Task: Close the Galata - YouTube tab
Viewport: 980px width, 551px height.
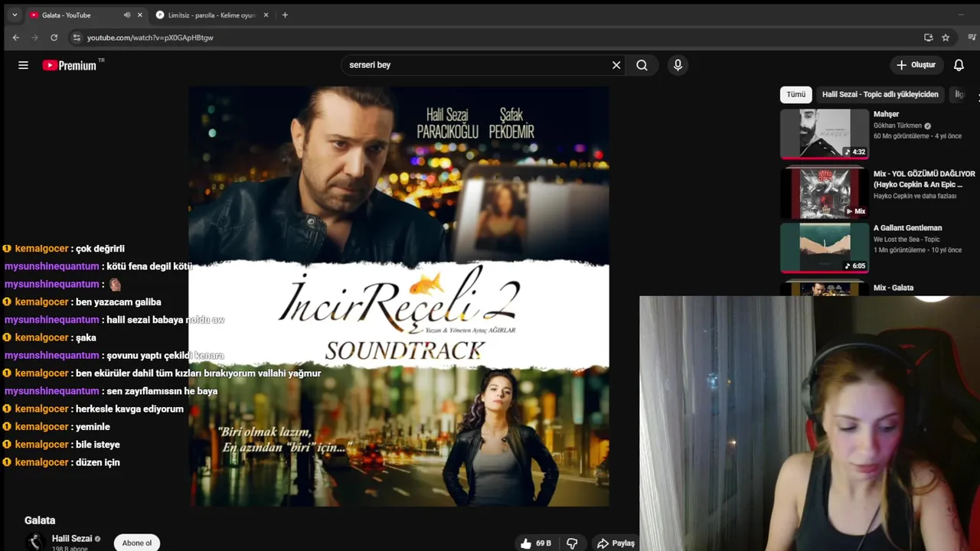Action: tap(139, 15)
